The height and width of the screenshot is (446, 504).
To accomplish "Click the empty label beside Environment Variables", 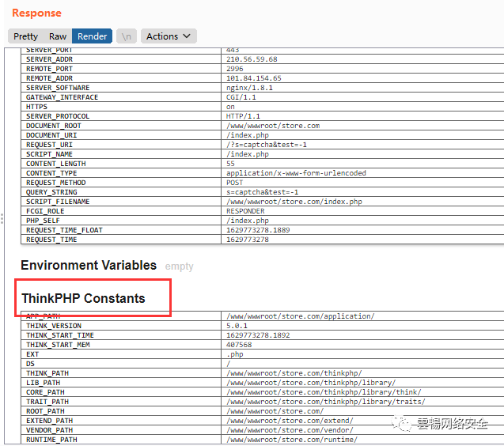I will coord(179,266).
